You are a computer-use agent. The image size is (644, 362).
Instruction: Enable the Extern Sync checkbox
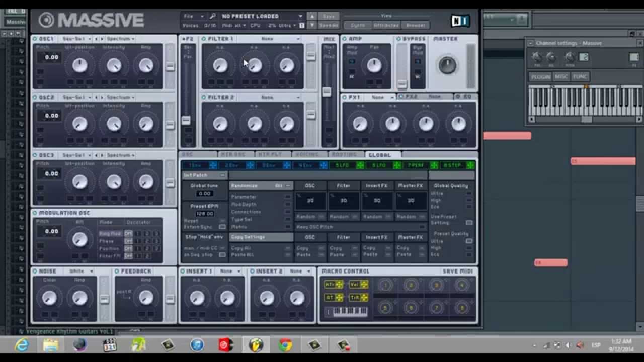coord(222,227)
